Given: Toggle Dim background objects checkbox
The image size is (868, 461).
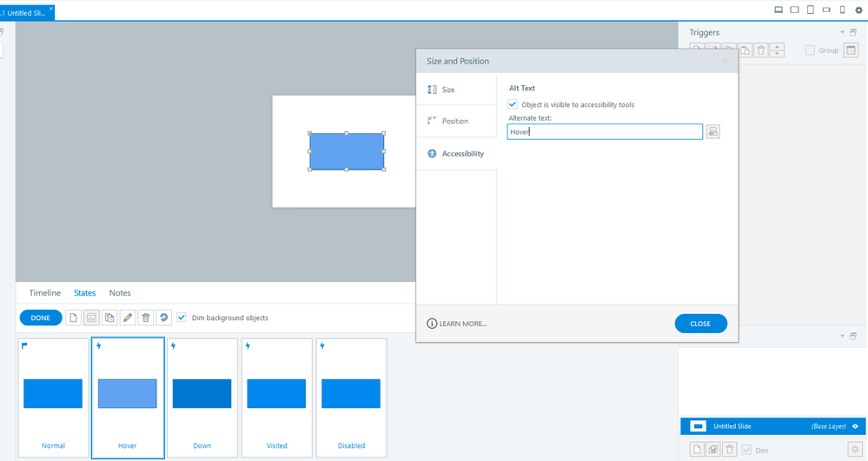Looking at the screenshot, I should pyautogui.click(x=182, y=317).
